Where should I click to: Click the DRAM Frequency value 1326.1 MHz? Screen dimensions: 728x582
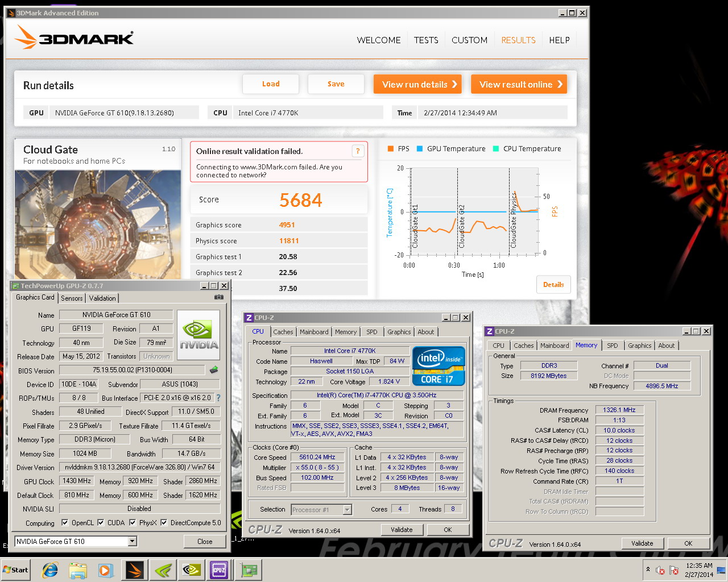[x=619, y=410]
